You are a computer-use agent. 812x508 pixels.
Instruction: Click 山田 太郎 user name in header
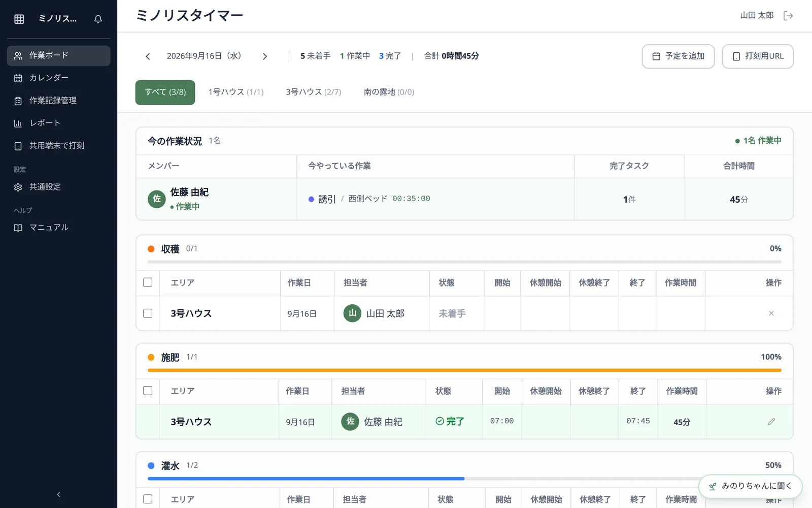pos(757,16)
